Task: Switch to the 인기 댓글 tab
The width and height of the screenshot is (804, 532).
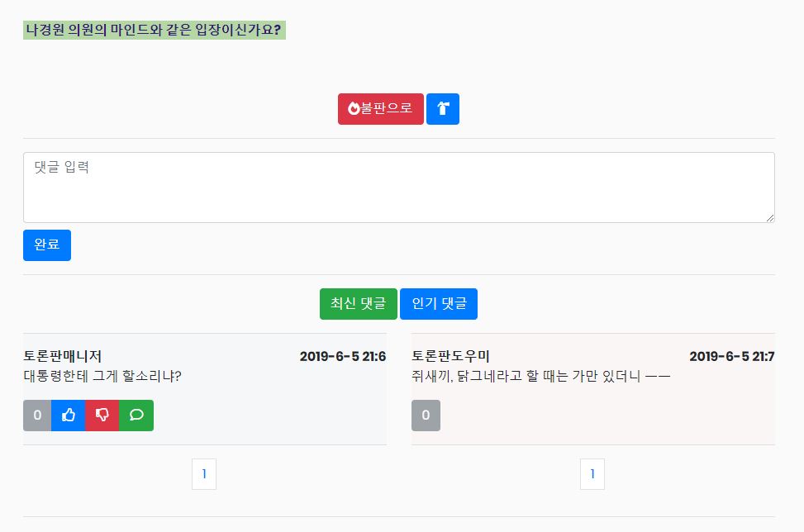Action: click(x=439, y=303)
